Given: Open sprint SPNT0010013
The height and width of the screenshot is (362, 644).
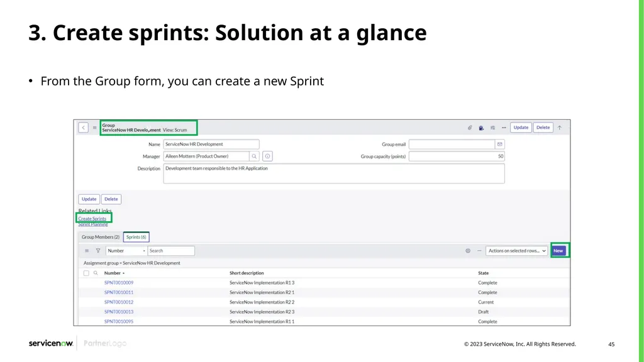Looking at the screenshot, I should coord(119,312).
